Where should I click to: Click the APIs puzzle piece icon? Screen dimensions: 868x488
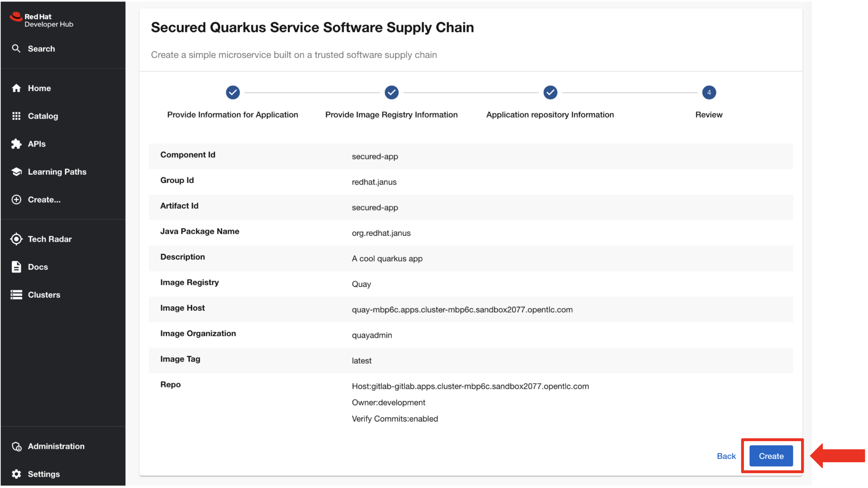coord(16,144)
